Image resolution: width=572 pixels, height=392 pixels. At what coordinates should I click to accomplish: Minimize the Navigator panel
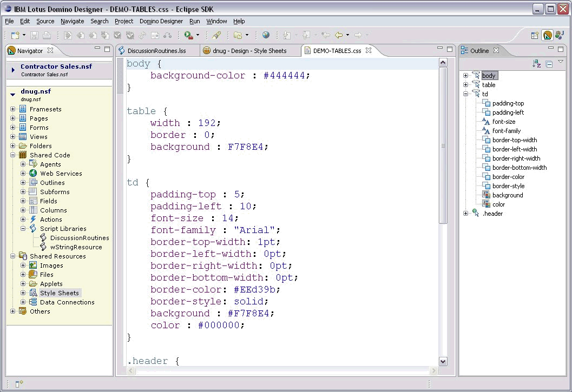[x=97, y=48]
